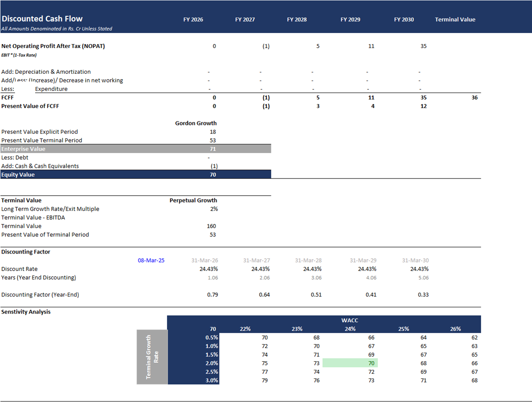Select the Perpetual Growth heading
This screenshot has width=532, height=402.
click(x=193, y=200)
